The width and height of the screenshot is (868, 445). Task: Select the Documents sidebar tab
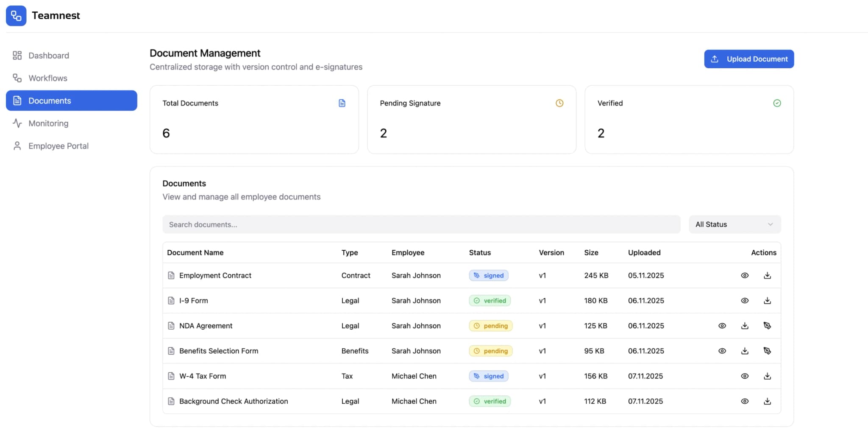[50, 101]
